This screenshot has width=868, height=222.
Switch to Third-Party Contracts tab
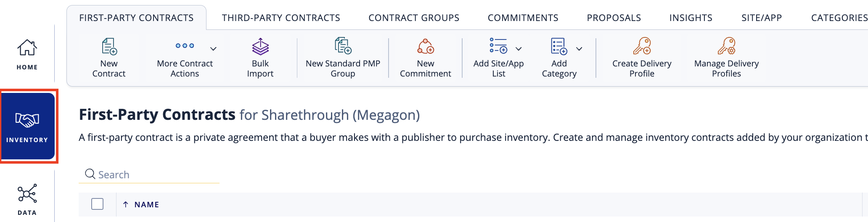[281, 18]
